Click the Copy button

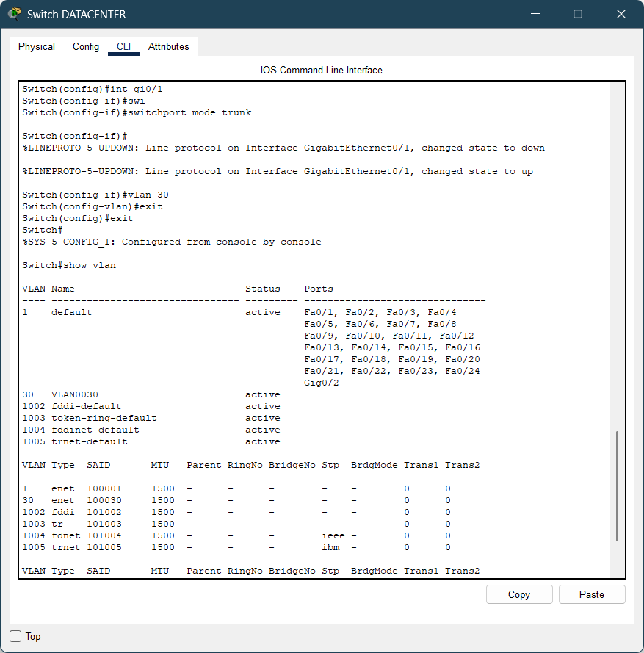click(519, 594)
